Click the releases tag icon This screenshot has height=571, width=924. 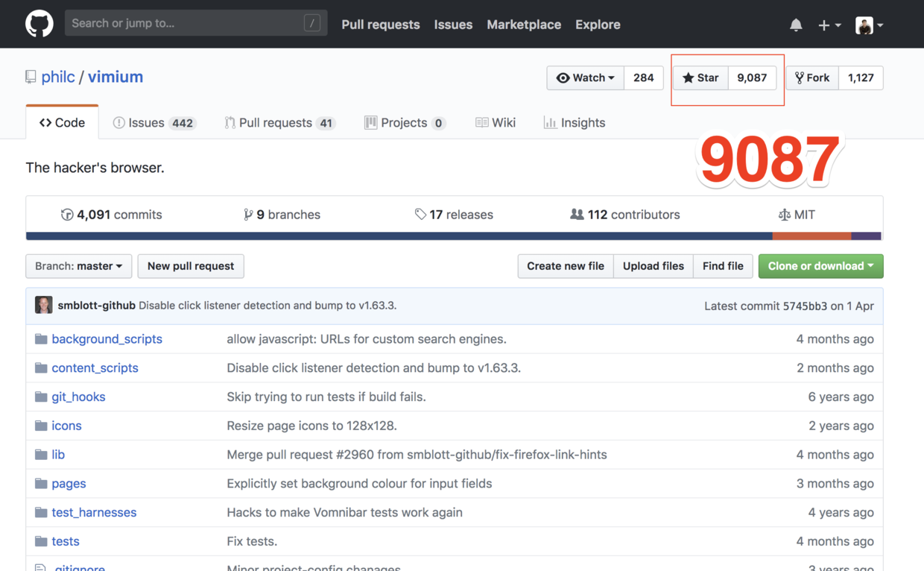pyautogui.click(x=420, y=215)
